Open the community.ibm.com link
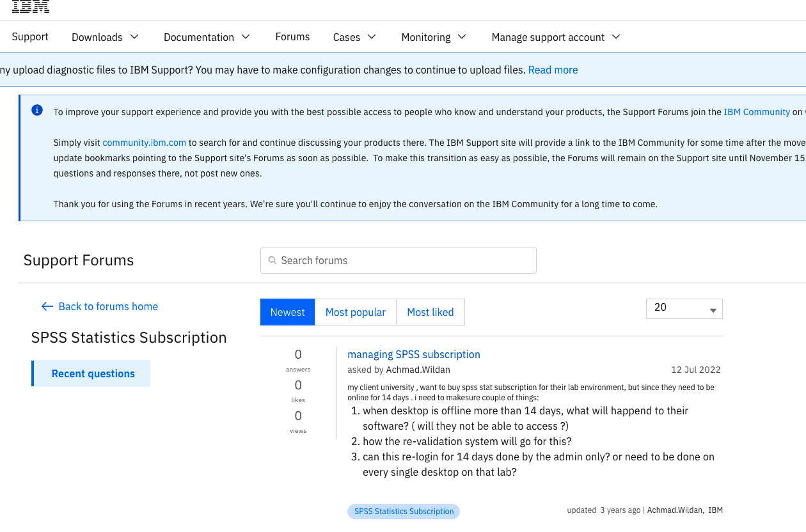Screen dimensions: 806x532 pyautogui.click(x=144, y=143)
